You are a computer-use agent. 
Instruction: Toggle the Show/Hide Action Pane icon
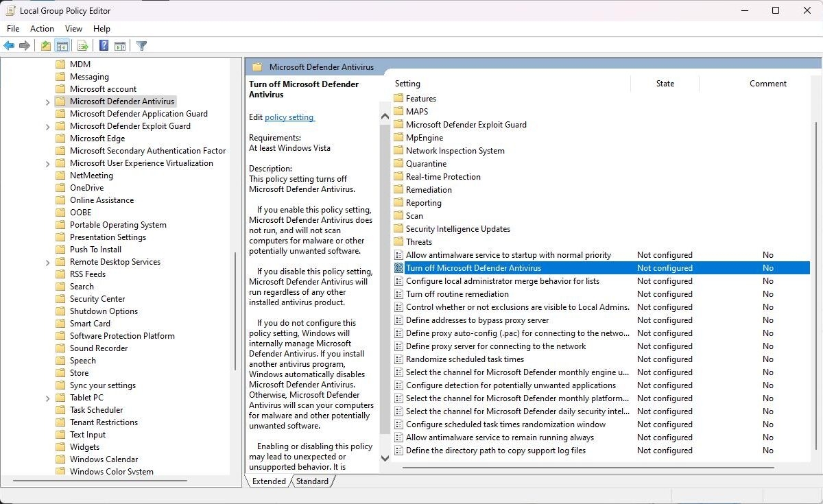120,46
